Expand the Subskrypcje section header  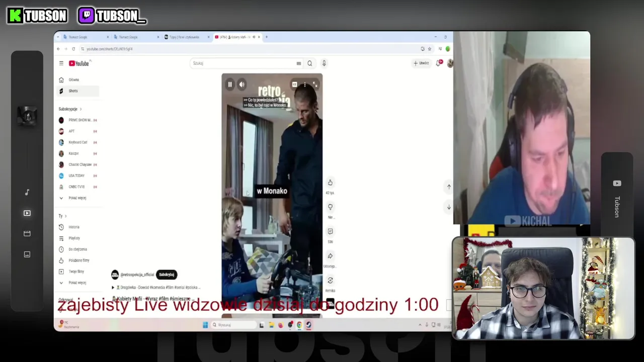[70, 109]
